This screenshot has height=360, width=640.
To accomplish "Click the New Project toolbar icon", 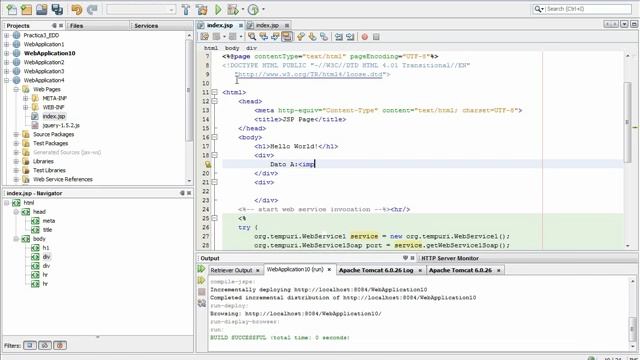I will pos(26,9).
